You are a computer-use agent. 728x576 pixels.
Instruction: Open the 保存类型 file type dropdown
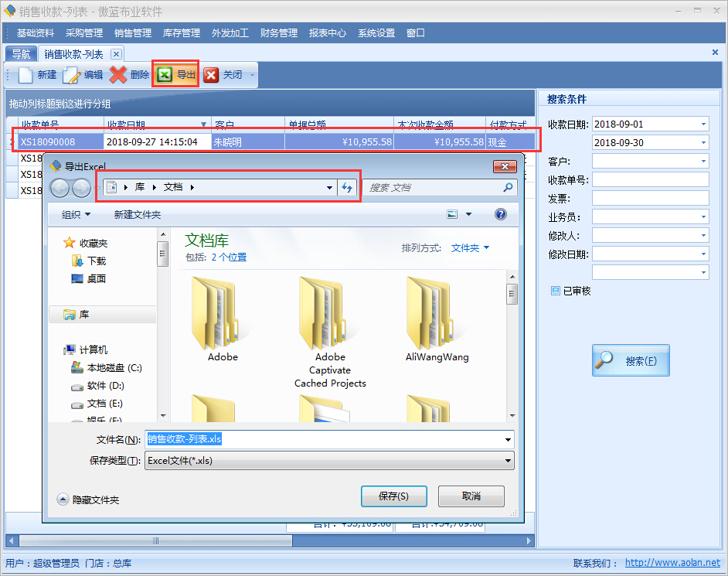[508, 461]
